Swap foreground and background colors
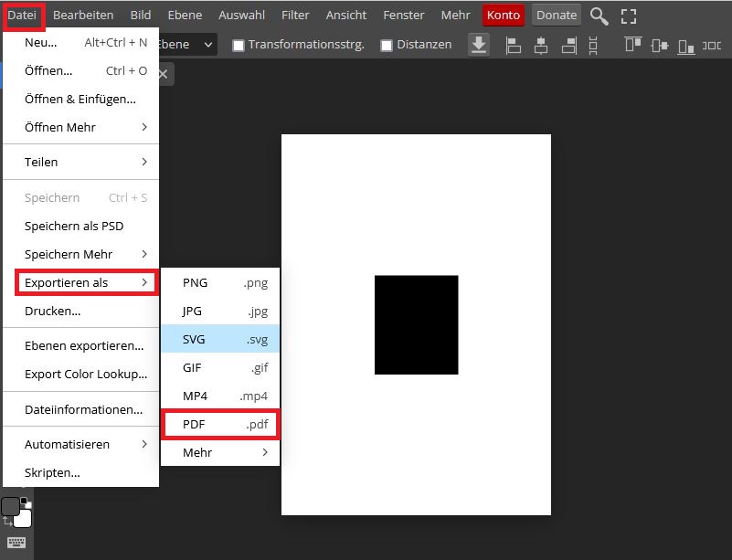The width and height of the screenshot is (732, 560). coord(7,521)
